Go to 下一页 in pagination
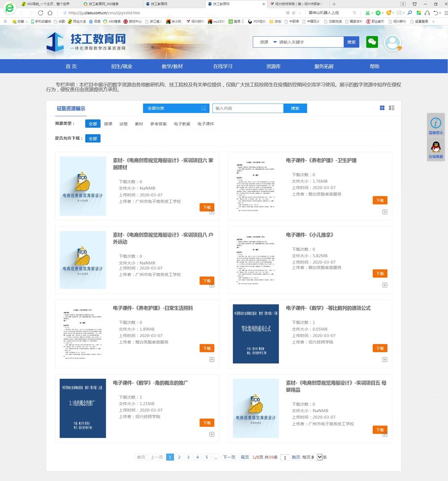 pos(229,457)
